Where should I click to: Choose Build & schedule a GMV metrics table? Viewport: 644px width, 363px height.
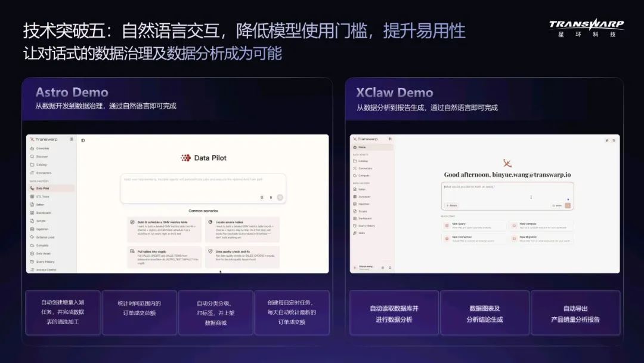[x=165, y=229]
